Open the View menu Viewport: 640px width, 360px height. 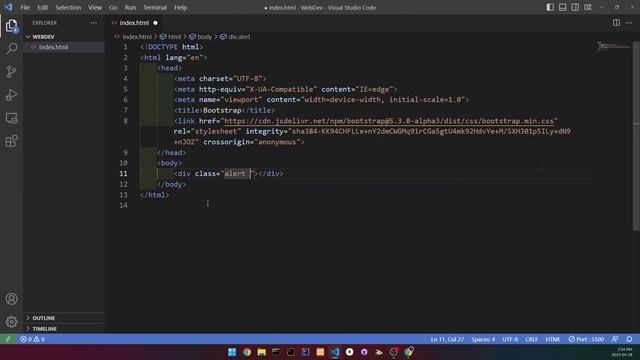[x=95, y=7]
